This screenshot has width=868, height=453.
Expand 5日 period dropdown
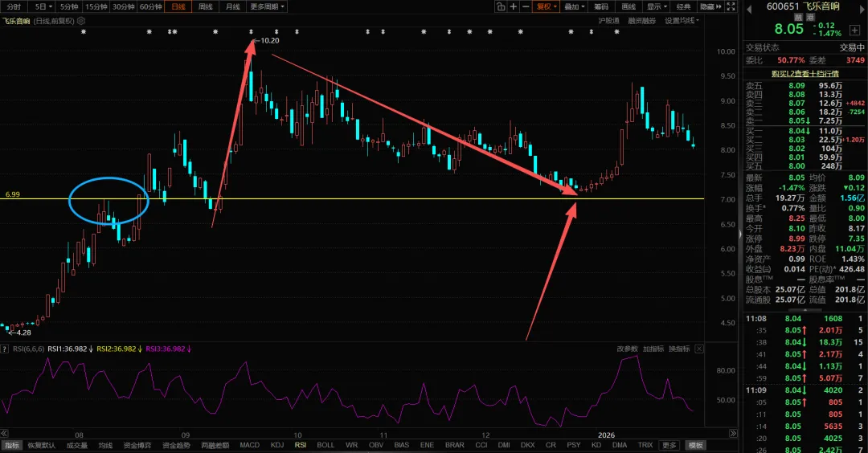coord(43,6)
